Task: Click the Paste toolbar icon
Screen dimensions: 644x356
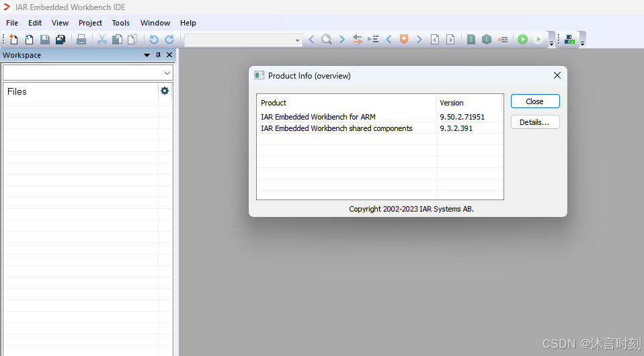Action: pos(132,40)
